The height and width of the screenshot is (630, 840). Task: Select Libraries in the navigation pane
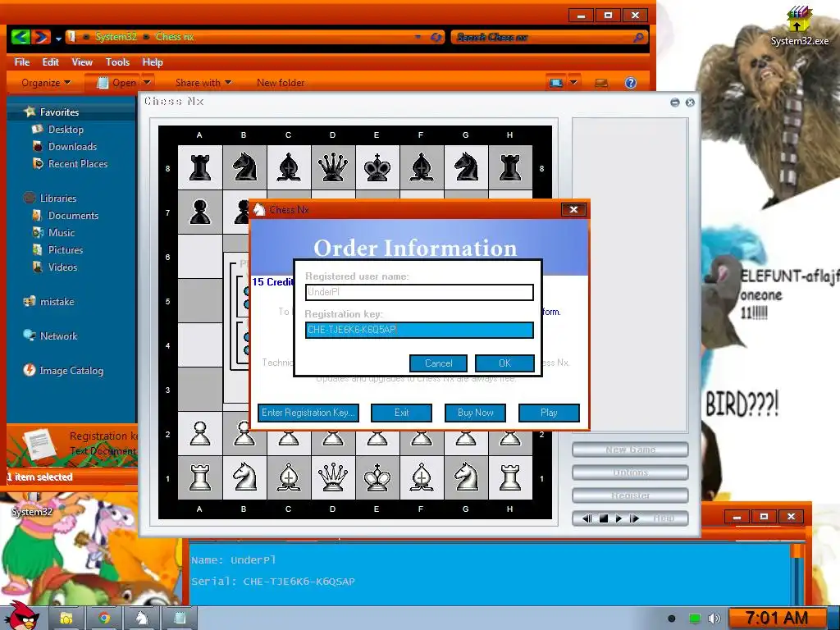click(58, 199)
